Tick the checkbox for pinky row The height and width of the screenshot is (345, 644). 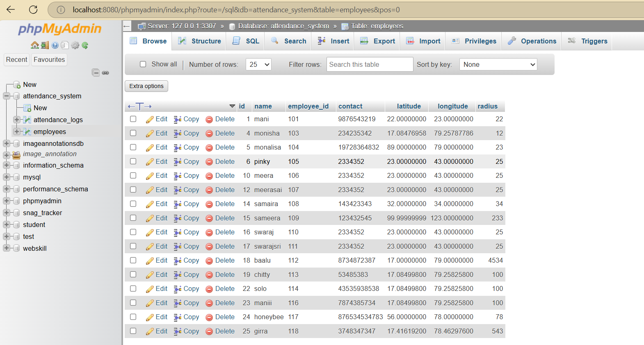(133, 161)
